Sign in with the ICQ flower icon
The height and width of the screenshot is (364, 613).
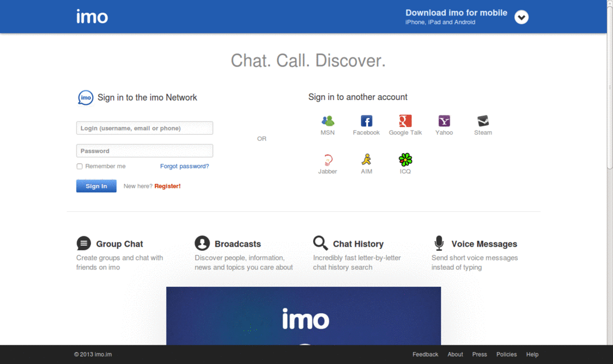(405, 159)
